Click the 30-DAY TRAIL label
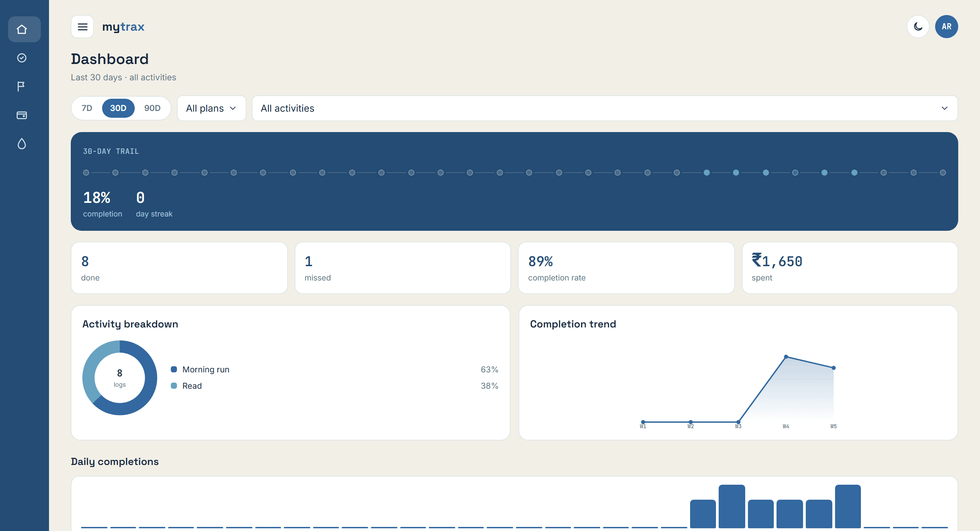 [x=111, y=151]
